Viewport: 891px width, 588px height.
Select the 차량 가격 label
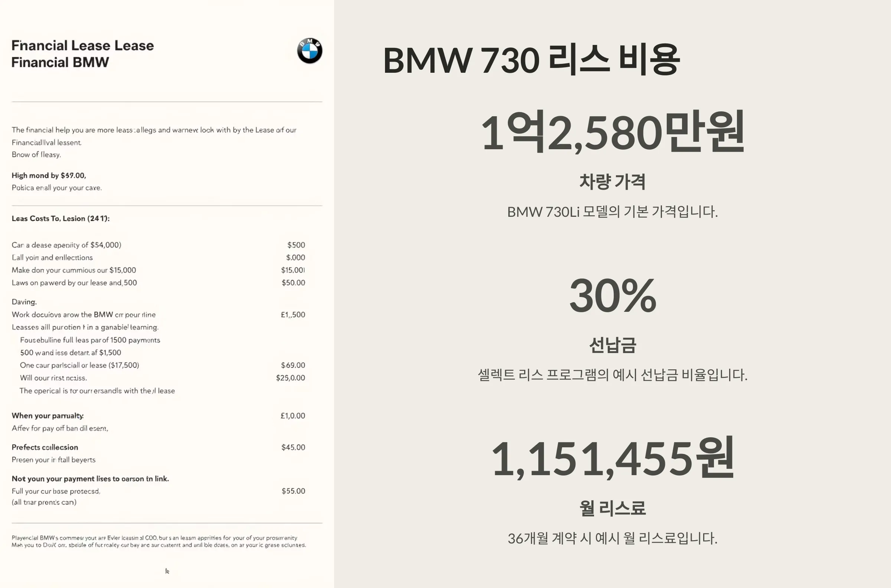pyautogui.click(x=612, y=182)
